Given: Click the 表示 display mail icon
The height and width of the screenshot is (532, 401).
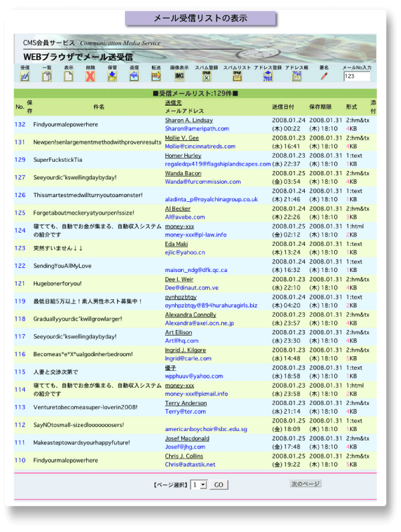Looking at the screenshot, I should (x=69, y=76).
